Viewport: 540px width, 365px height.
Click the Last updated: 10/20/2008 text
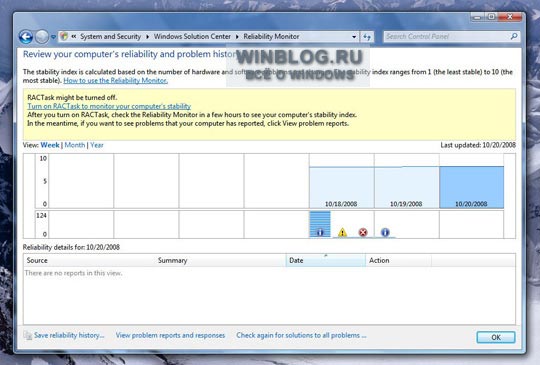478,145
